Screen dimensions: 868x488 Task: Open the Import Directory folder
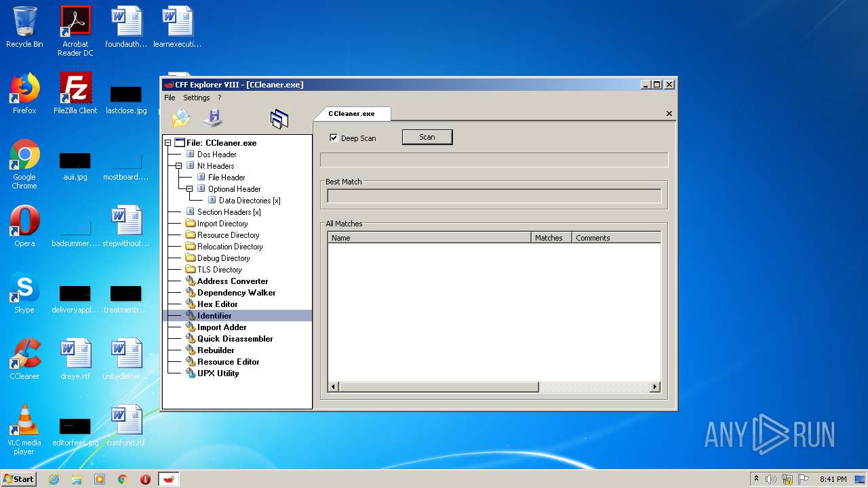coord(222,224)
